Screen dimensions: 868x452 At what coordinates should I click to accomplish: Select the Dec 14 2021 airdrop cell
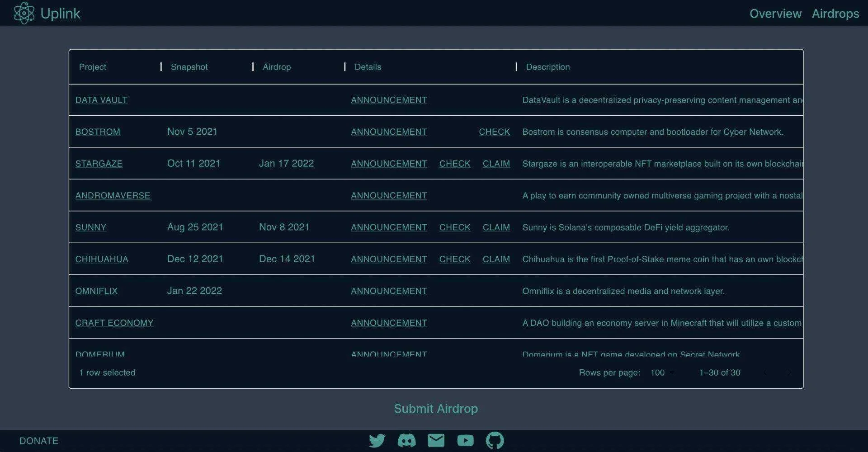click(x=287, y=259)
